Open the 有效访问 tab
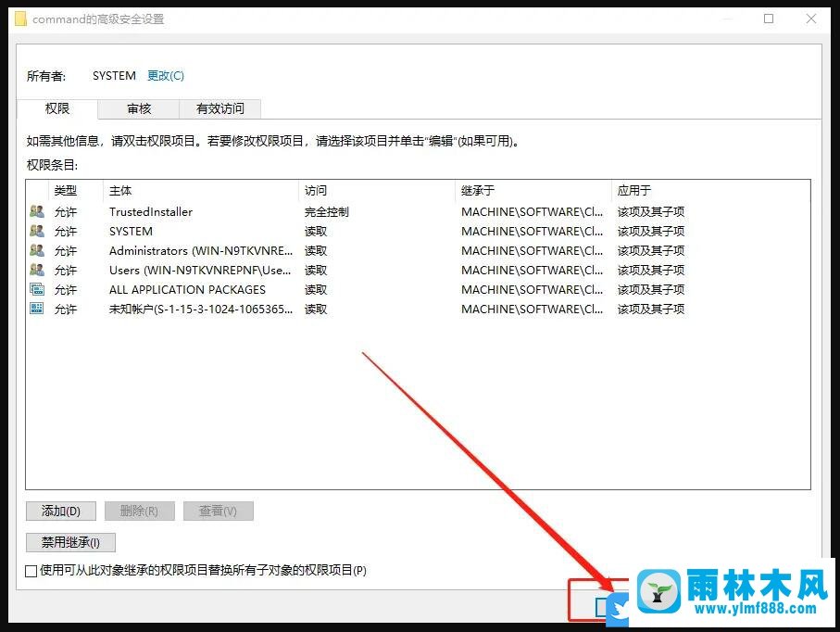Screen dimensions: 840x632 [220, 108]
